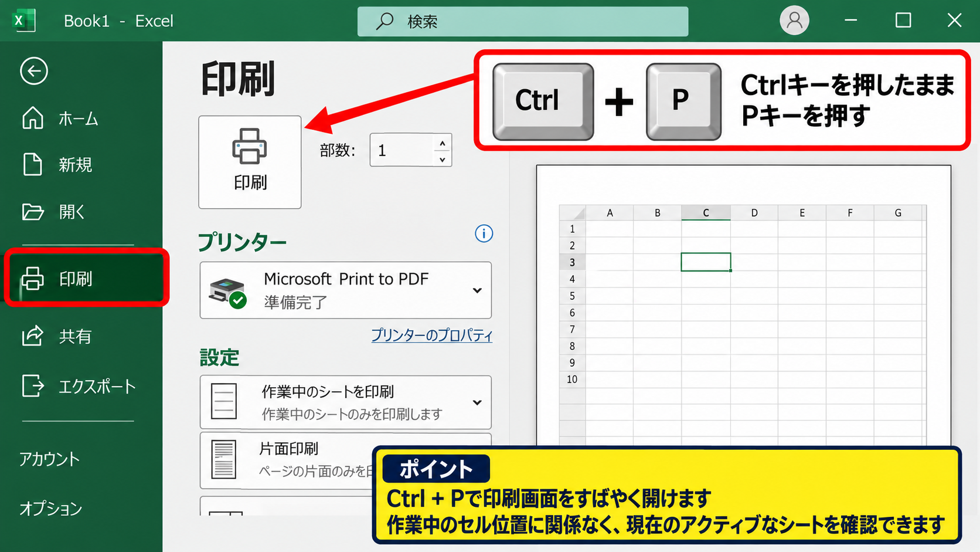This screenshot has width=980, height=552.
Task: Open the 片面印刷 dropdown
Action: pyautogui.click(x=346, y=460)
